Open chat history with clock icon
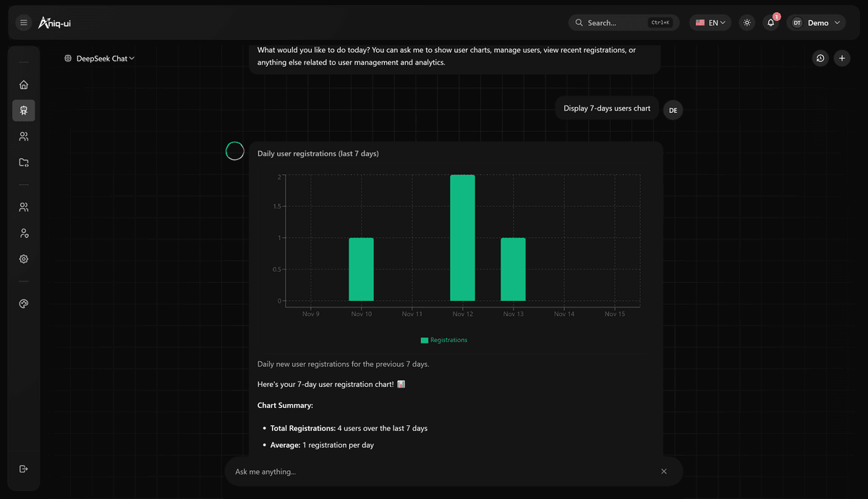The image size is (868, 499). click(820, 59)
